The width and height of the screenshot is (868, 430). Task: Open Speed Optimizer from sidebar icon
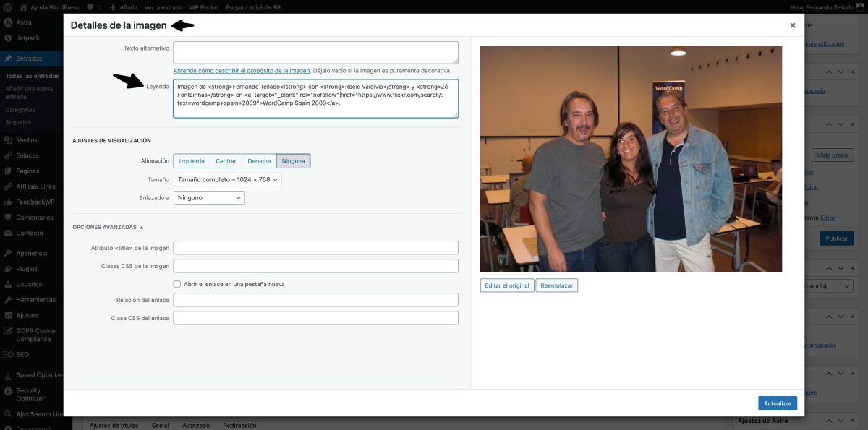point(8,375)
